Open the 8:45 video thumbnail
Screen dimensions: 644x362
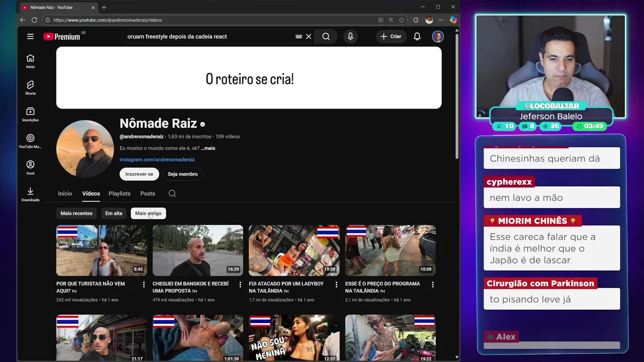102,250
